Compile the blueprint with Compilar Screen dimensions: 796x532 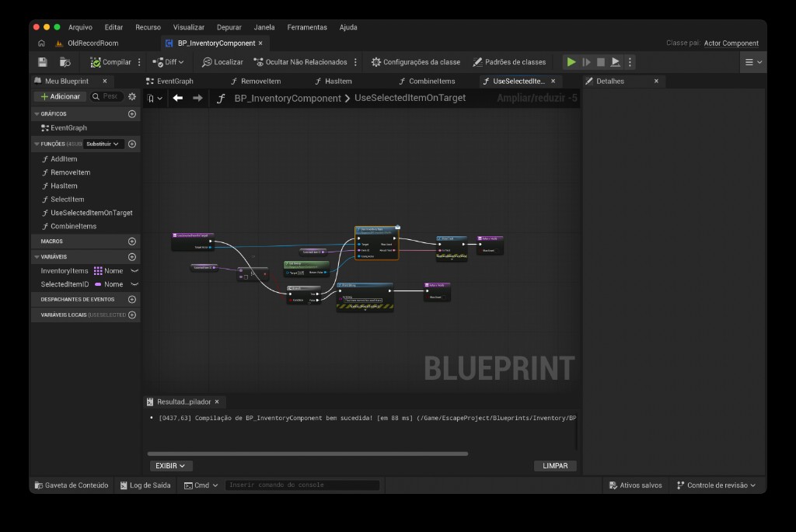pos(110,62)
